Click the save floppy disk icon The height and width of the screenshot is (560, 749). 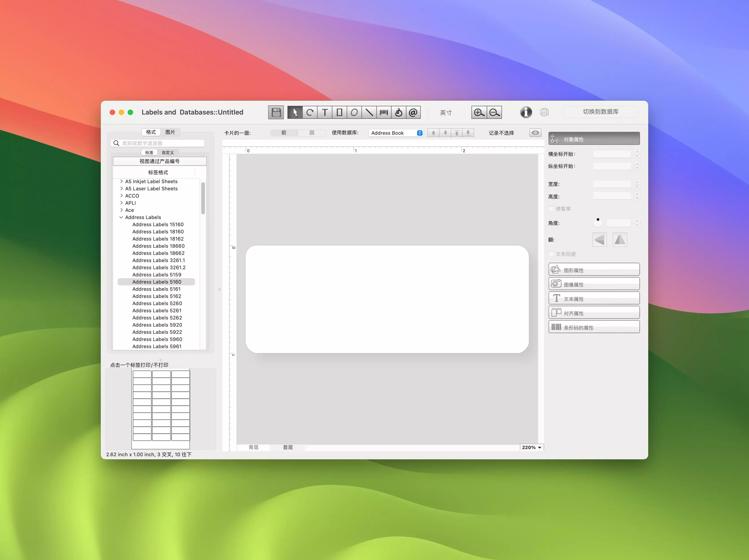coord(276,112)
